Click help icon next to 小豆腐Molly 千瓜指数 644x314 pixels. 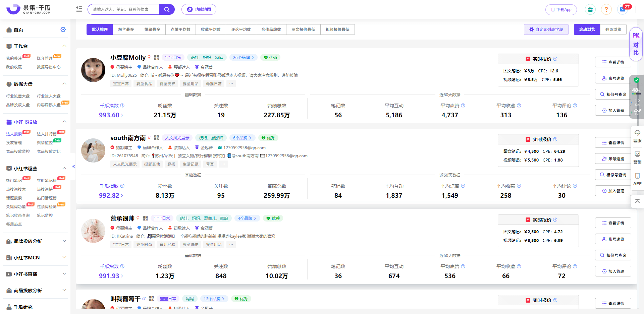click(x=122, y=105)
